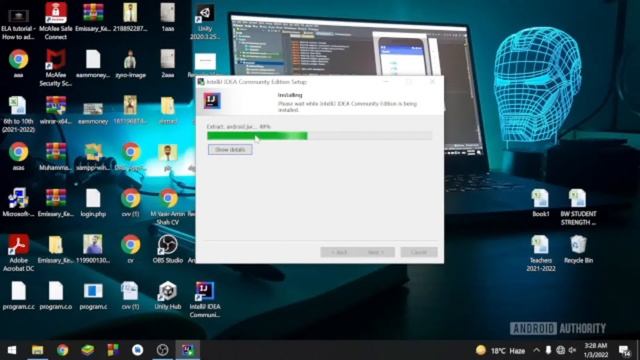Select the program.o file icon

pyautogui.click(x=56, y=296)
